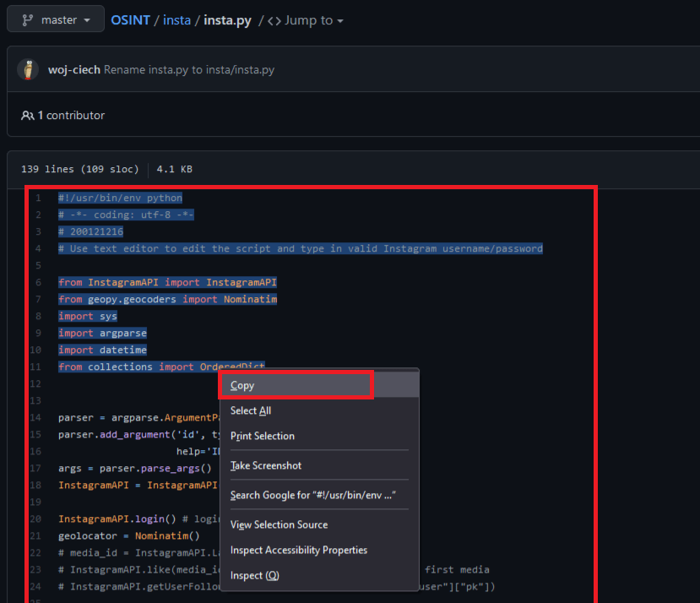This screenshot has width=700, height=603.
Task: Click the '#!/usr/bin/env python' shebang line
Action: (120, 198)
